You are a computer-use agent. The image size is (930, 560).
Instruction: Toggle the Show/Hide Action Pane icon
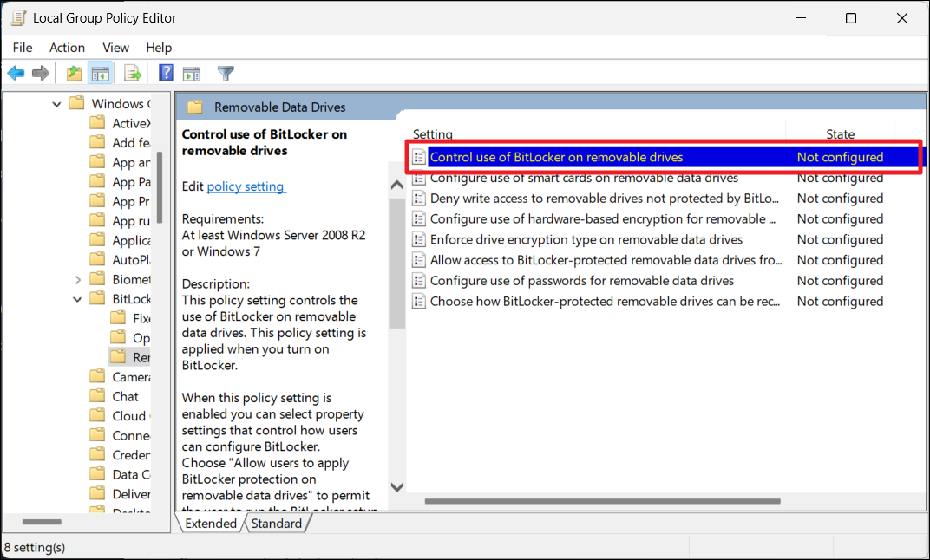(x=192, y=74)
